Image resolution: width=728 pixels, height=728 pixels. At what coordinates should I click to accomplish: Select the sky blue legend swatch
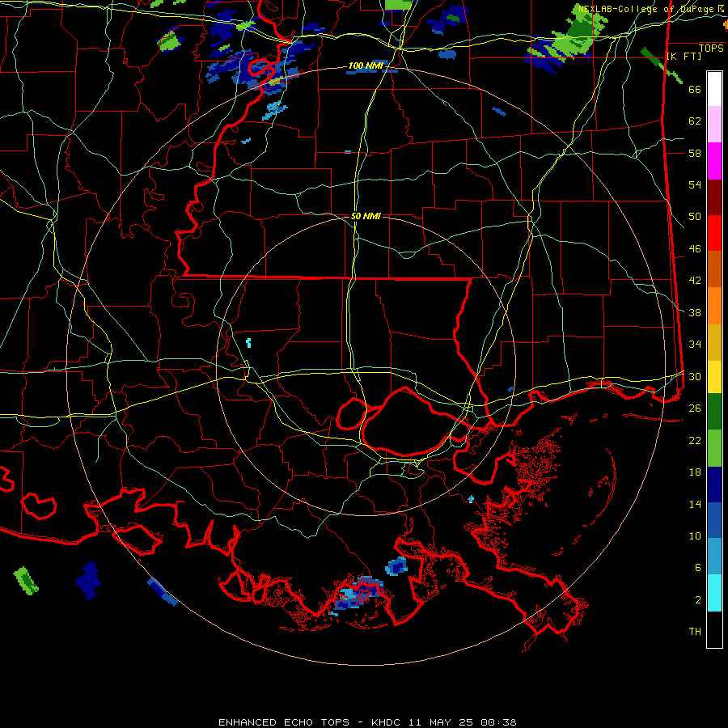(x=714, y=557)
